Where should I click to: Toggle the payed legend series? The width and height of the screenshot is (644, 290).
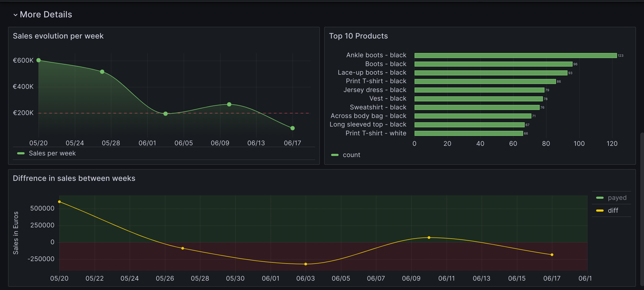617,198
